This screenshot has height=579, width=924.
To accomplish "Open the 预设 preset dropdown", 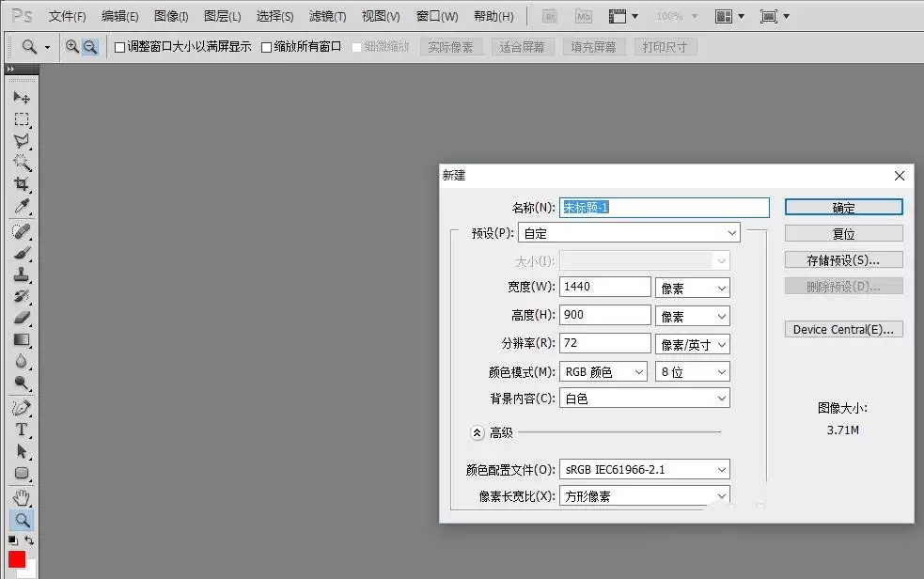I will [x=650, y=233].
